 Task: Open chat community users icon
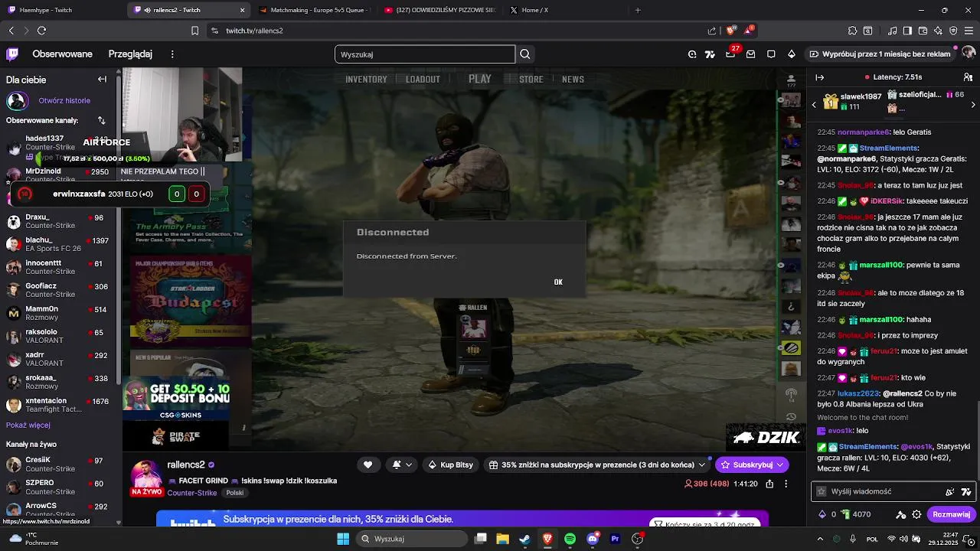point(968,77)
